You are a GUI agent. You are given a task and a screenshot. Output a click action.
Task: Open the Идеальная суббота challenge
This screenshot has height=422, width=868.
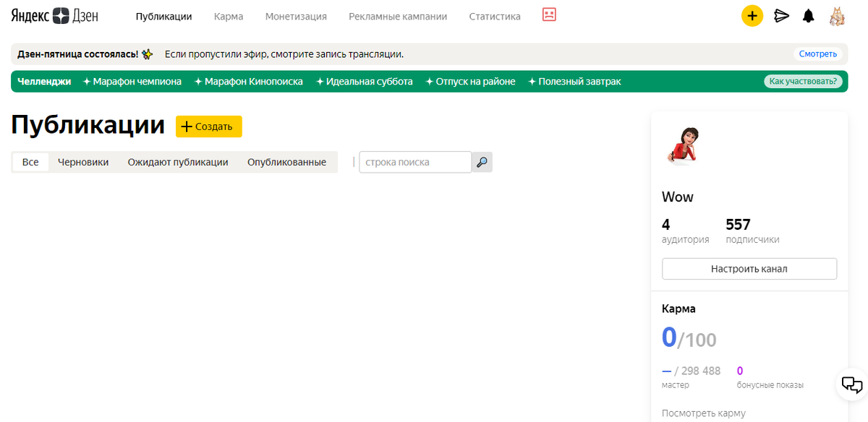[365, 82]
